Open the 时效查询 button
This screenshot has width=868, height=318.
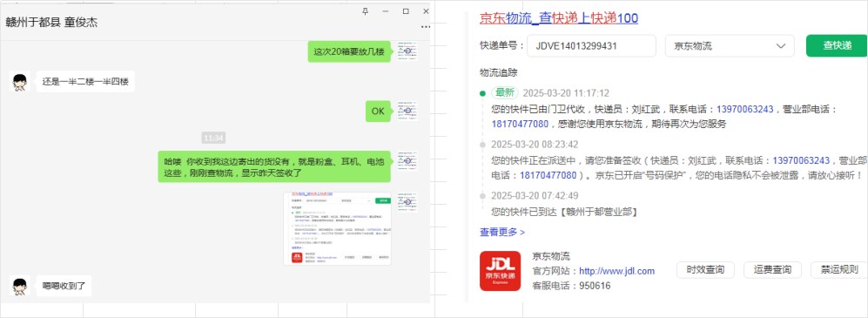[x=705, y=270]
